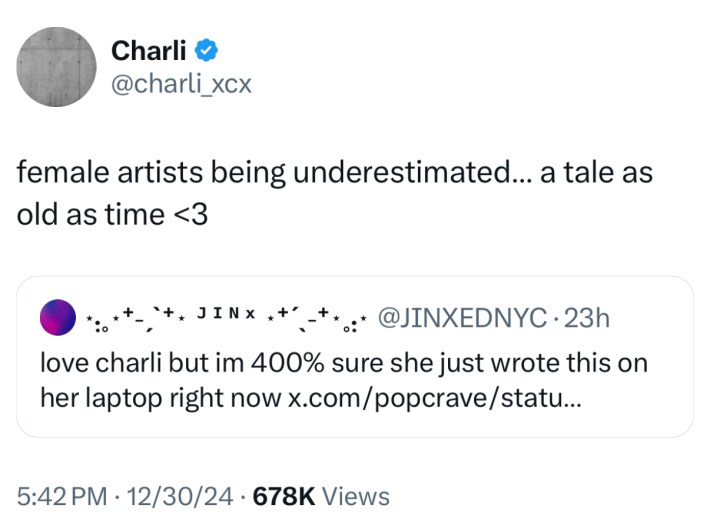Click the 23h timestamp in quoted tweet
Image resolution: width=710 pixels, height=528 pixels.
pyautogui.click(x=587, y=318)
